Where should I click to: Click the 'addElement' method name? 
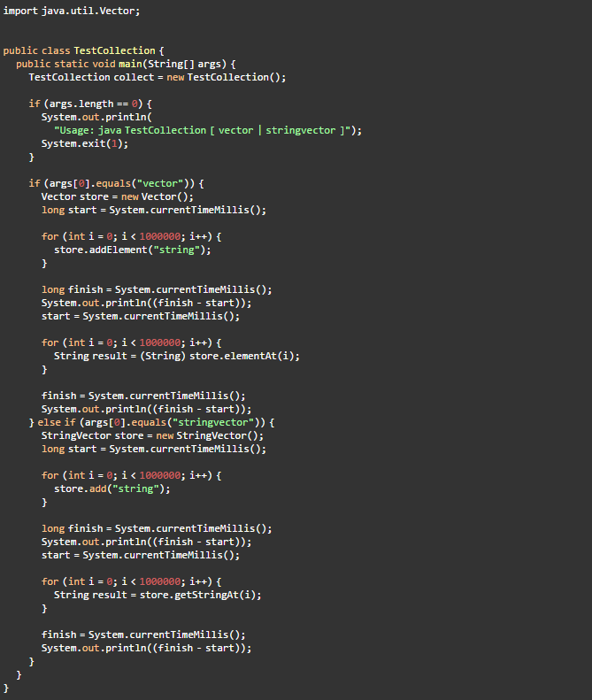[x=118, y=250]
